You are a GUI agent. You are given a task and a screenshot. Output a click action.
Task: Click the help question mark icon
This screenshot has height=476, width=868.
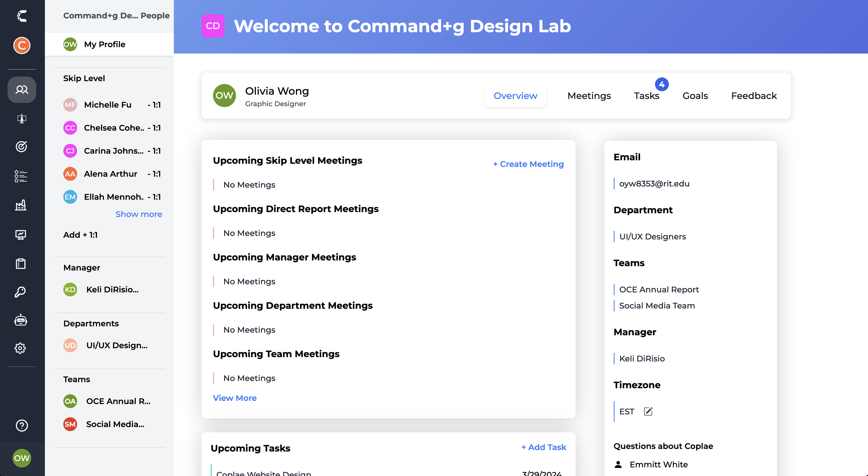coord(22,425)
